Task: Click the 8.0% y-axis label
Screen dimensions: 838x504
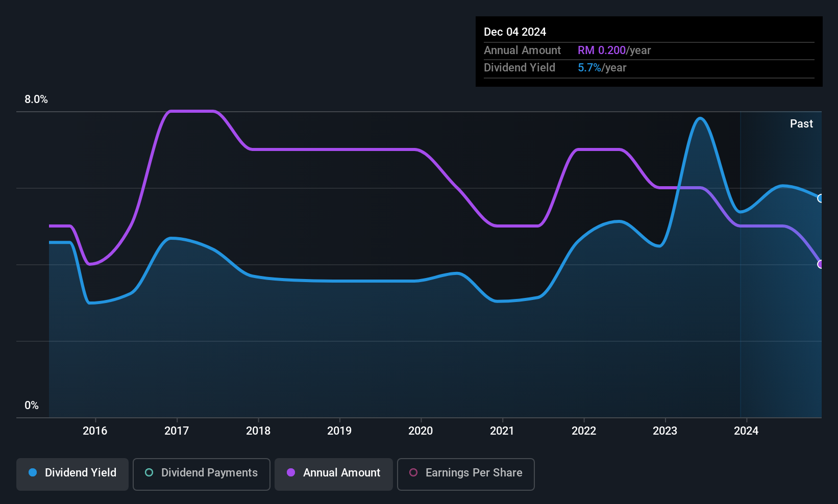Action: (x=36, y=99)
